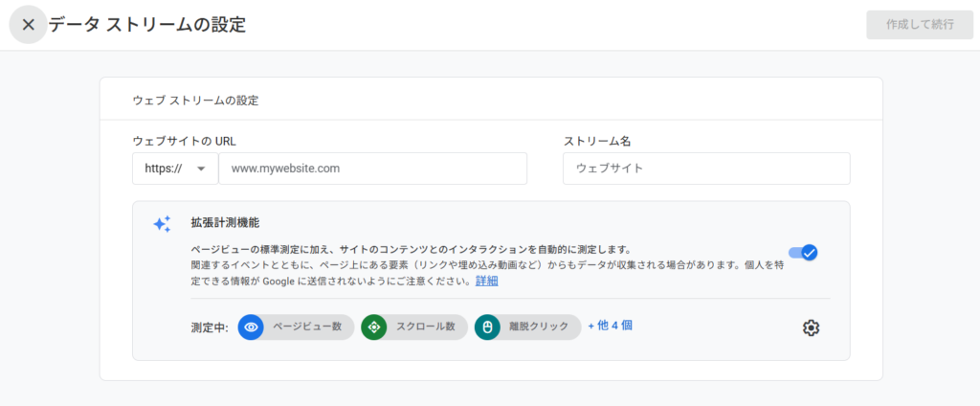Toggle off 拡張計測機能 switch
The image size is (980, 406).
(x=802, y=253)
